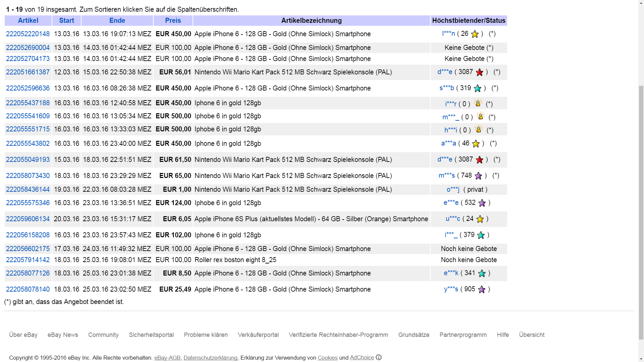Open Hilfe footer link
Viewport: 644px width, 362px height.
click(503, 335)
